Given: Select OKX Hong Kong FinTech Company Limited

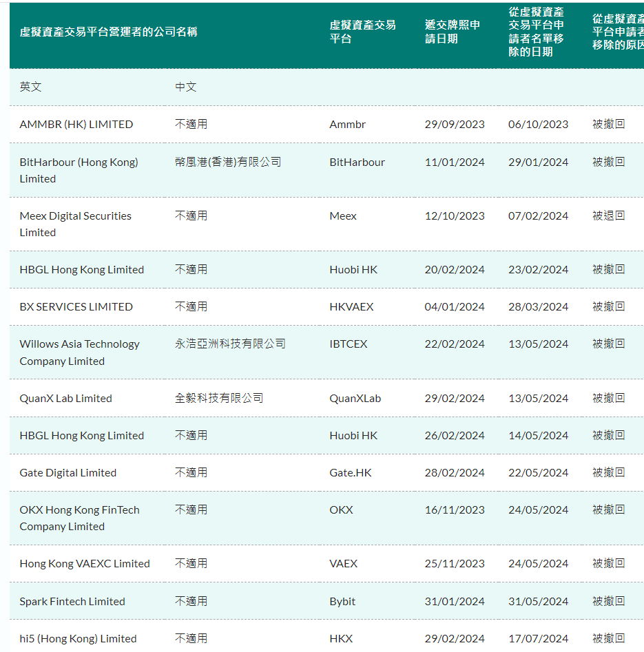Looking at the screenshot, I should tap(79, 518).
